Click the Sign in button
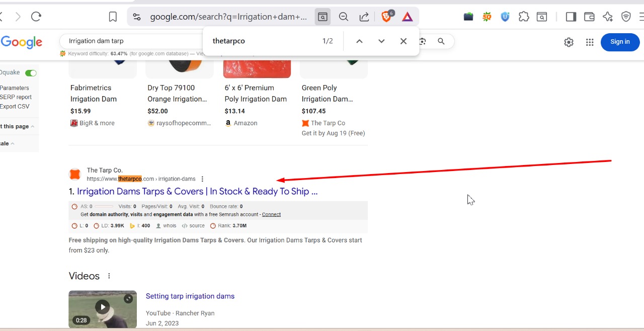The image size is (644, 331). click(620, 42)
